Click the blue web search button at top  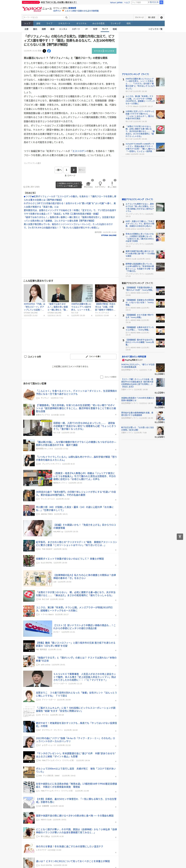pos(161,2)
